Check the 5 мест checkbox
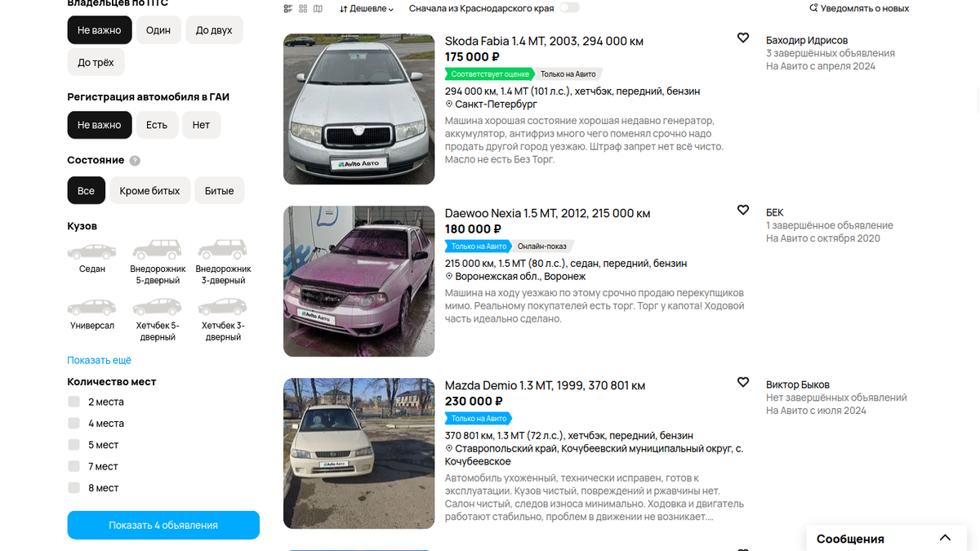This screenshot has height=551, width=980. 73,445
